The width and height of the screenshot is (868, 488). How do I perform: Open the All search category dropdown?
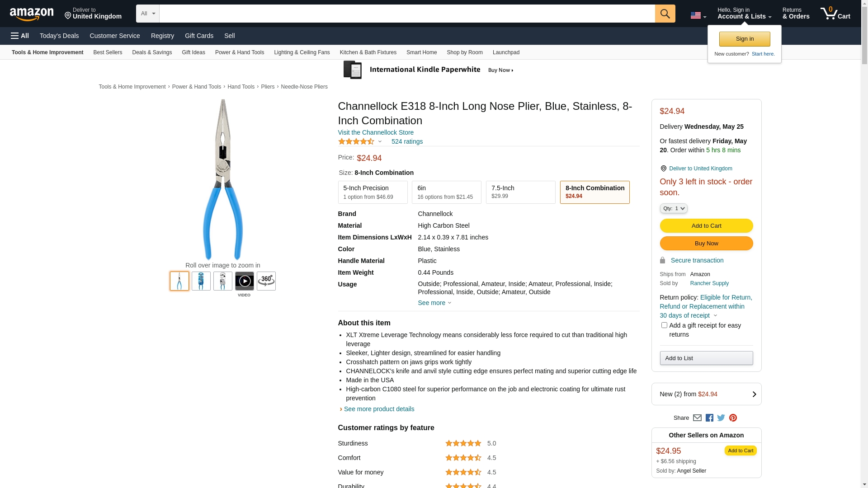pos(148,14)
